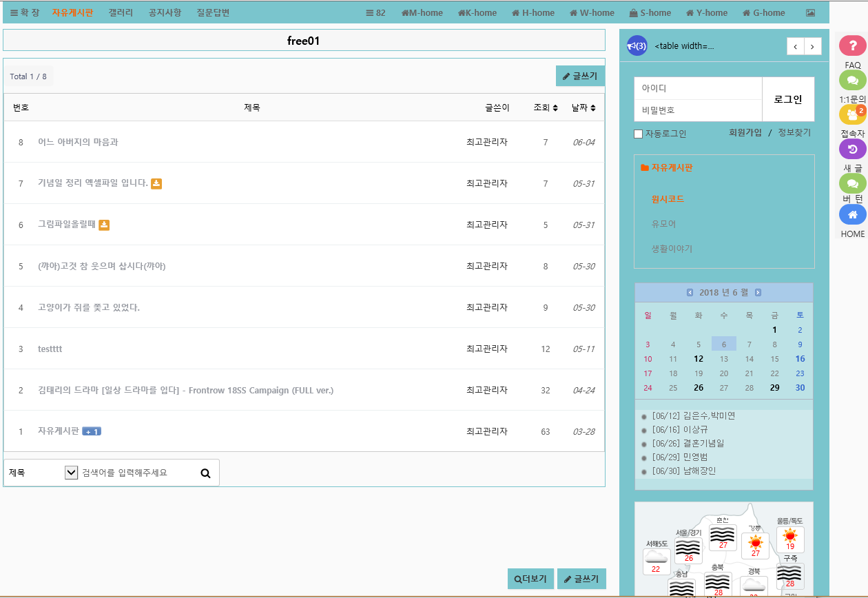Viewport: 868px width, 598px height.
Task: Open new posts with purple history icon
Action: click(852, 149)
